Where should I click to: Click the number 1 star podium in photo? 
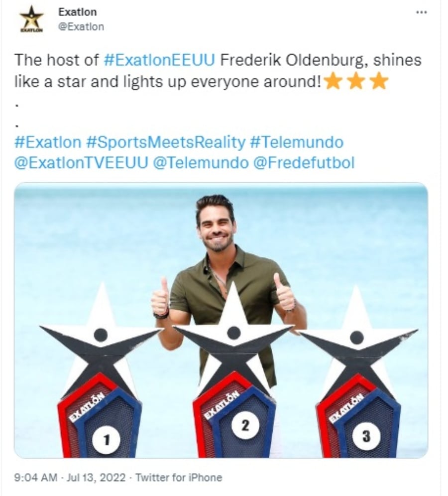101,370
